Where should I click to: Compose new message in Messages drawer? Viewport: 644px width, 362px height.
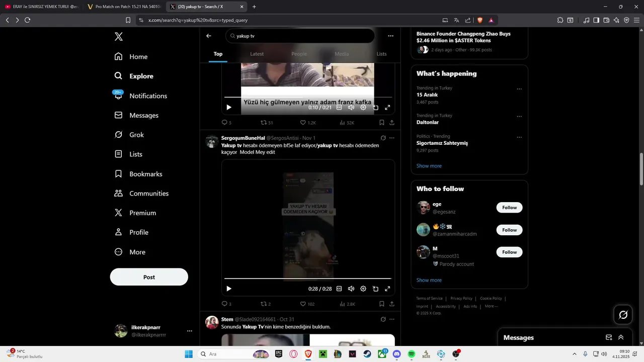coord(609,337)
